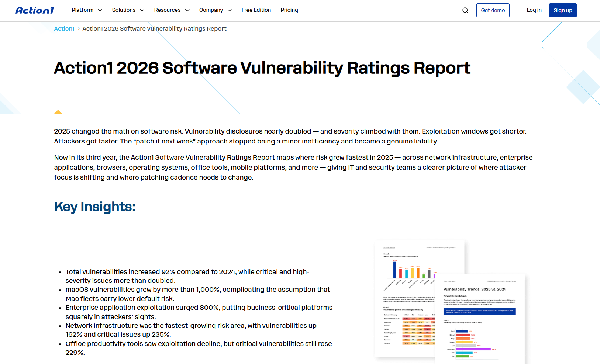Click bullet about macOS vulnerabilities growth
The width and height of the screenshot is (600, 364).
pos(198,294)
